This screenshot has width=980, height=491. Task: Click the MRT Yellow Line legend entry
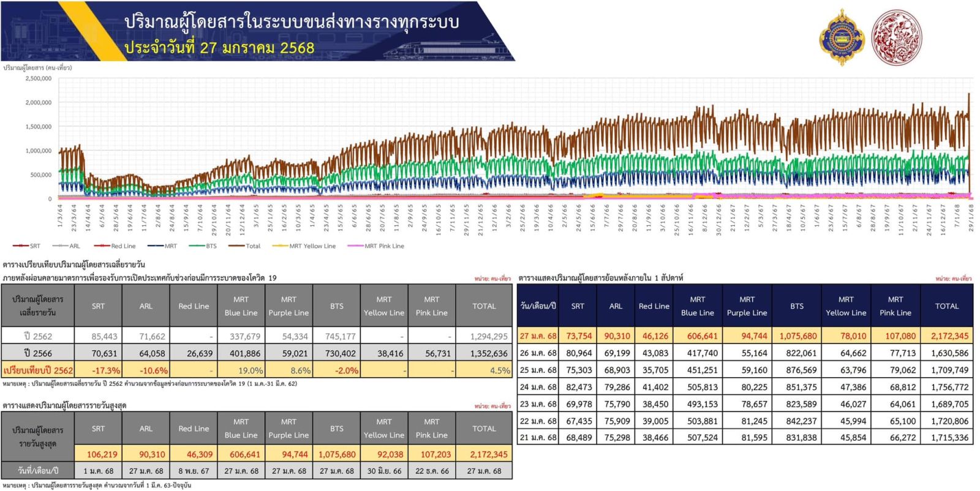click(x=305, y=246)
